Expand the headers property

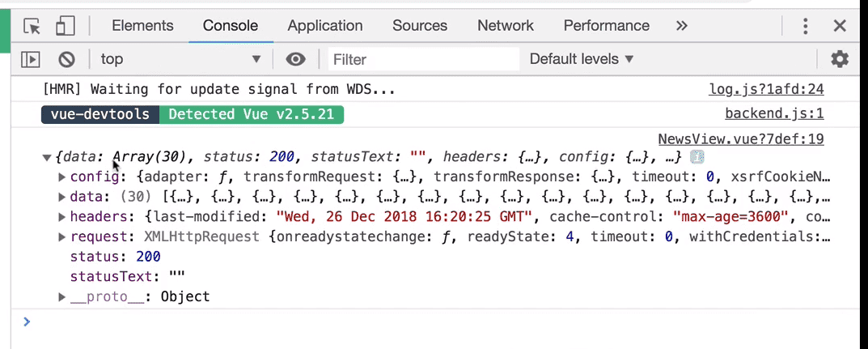[x=62, y=217]
